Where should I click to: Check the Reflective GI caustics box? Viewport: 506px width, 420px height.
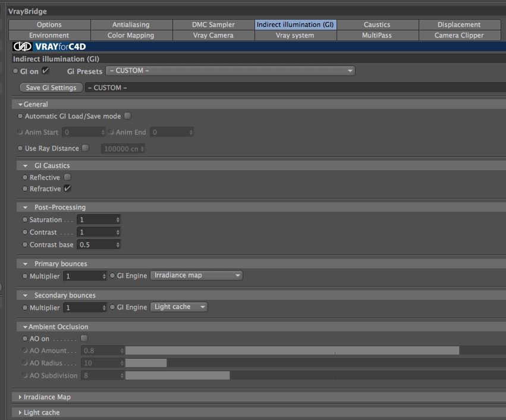coord(67,177)
